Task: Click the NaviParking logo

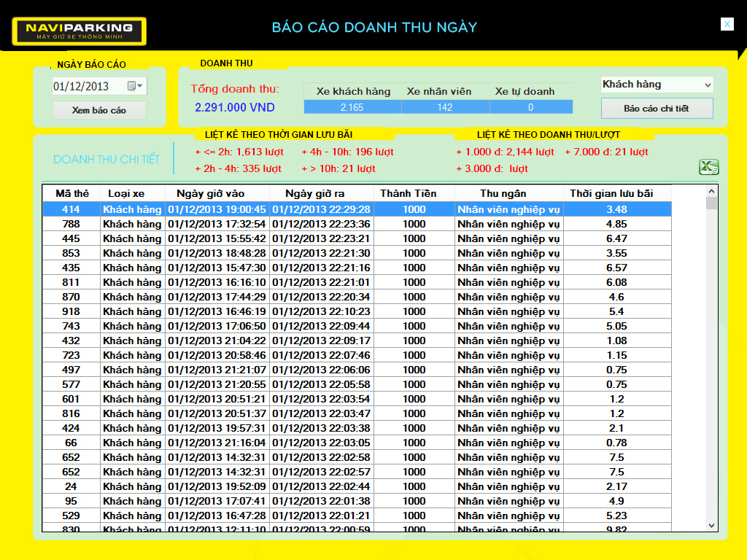Action: tap(79, 31)
